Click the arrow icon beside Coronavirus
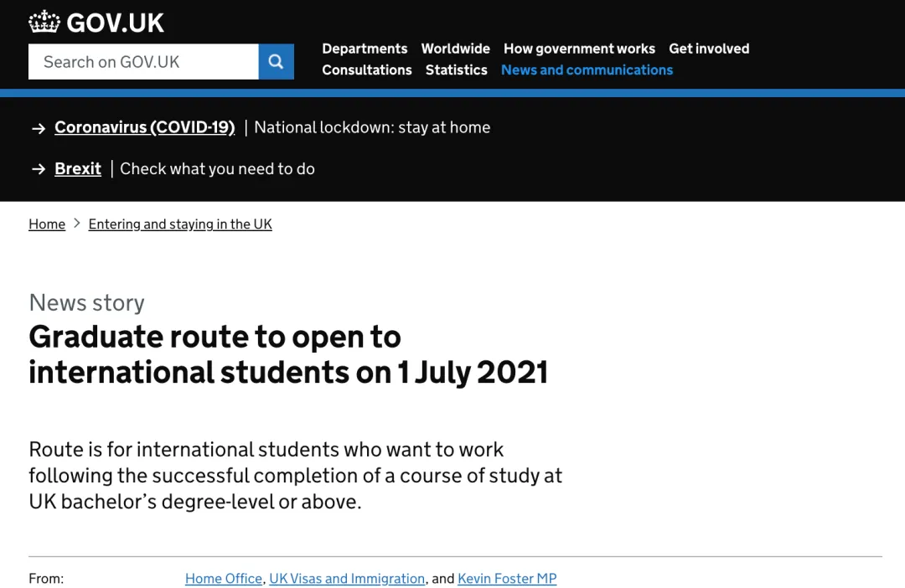Image resolution: width=905 pixels, height=588 pixels. tap(39, 128)
